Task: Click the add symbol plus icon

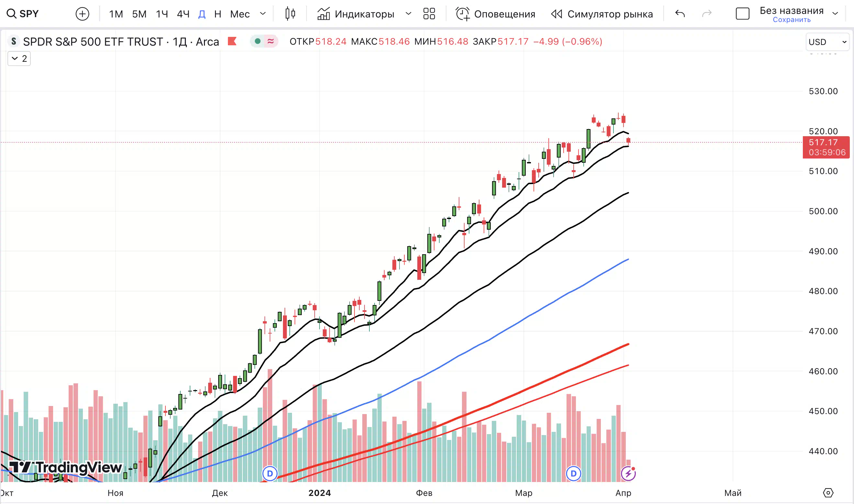Action: point(82,14)
